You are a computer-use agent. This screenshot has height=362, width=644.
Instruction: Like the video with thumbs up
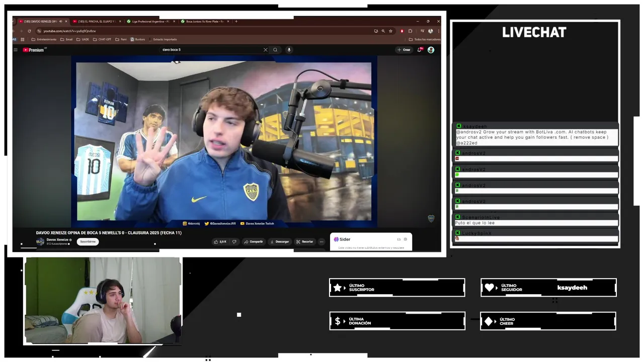coord(220,242)
